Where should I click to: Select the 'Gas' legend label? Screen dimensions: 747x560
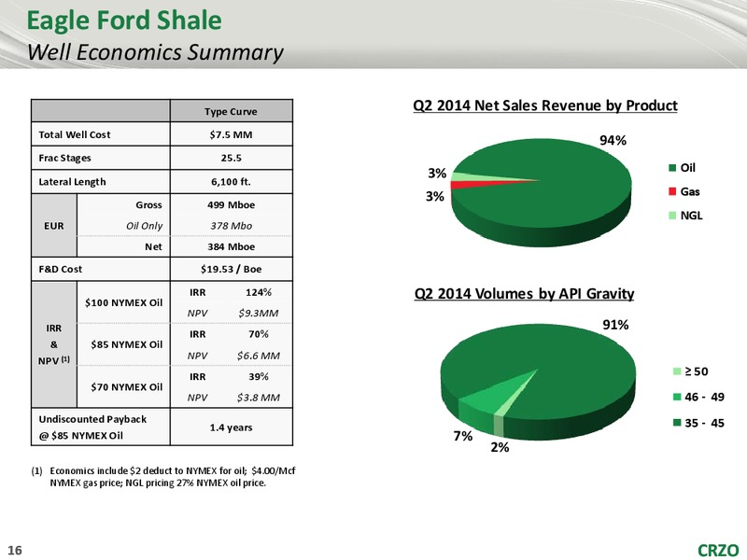click(690, 191)
